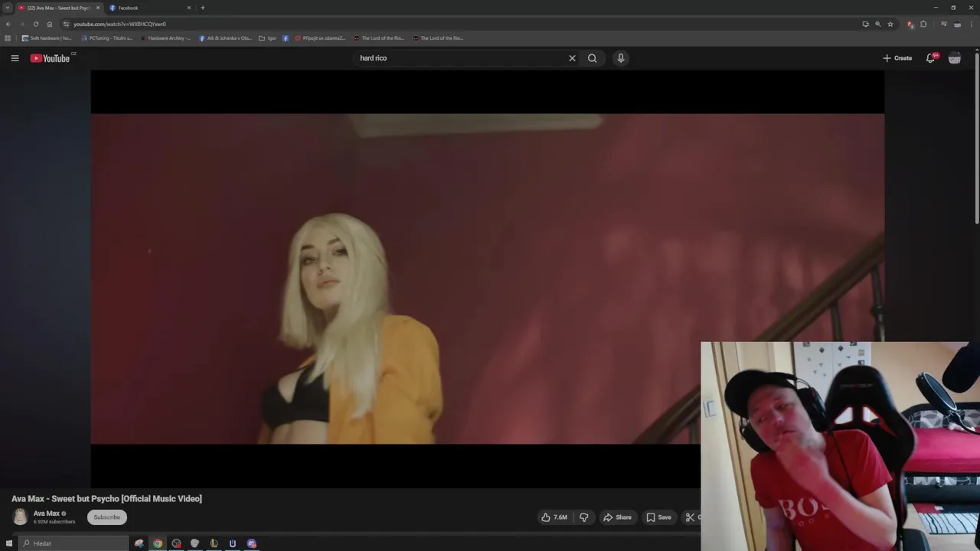Open the Připojit se zdarma bookmark

tap(320, 38)
